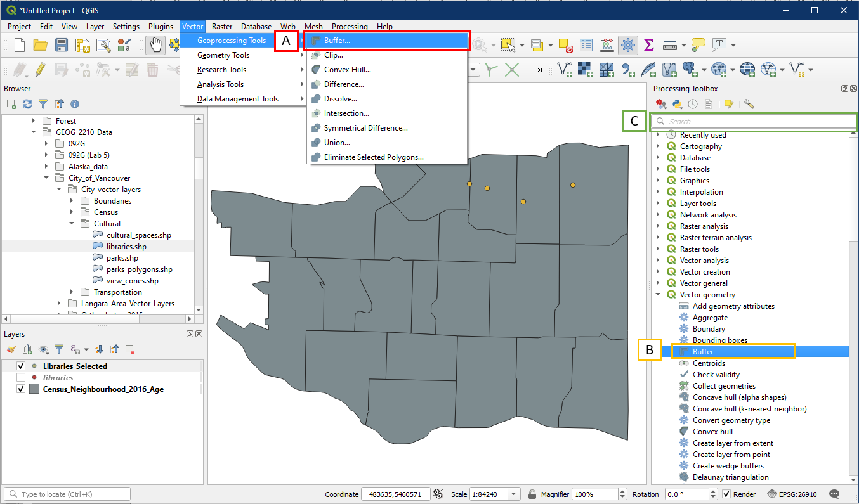Enable the libraries layer visibility checkbox
The width and height of the screenshot is (859, 504).
(x=21, y=378)
